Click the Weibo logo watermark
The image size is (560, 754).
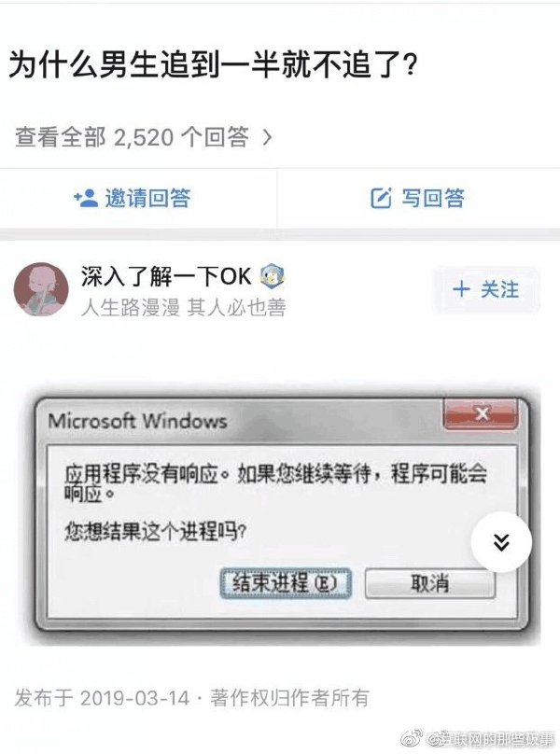click(412, 737)
